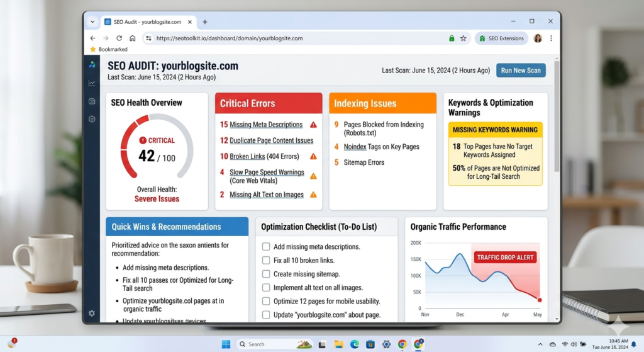This screenshot has height=352, width=644.
Task: Click the page vertical scrollbar
Action: (x=557, y=116)
